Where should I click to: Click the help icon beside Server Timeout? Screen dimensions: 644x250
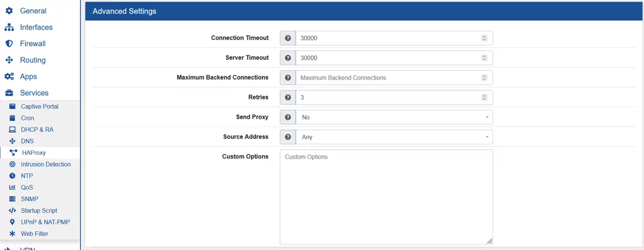tap(288, 58)
